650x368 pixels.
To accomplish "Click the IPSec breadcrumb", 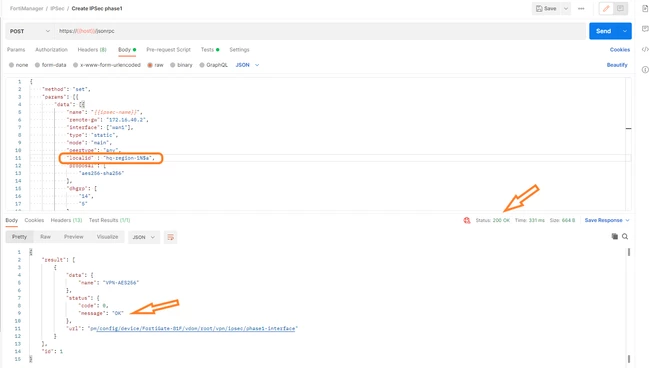I will pyautogui.click(x=57, y=9).
